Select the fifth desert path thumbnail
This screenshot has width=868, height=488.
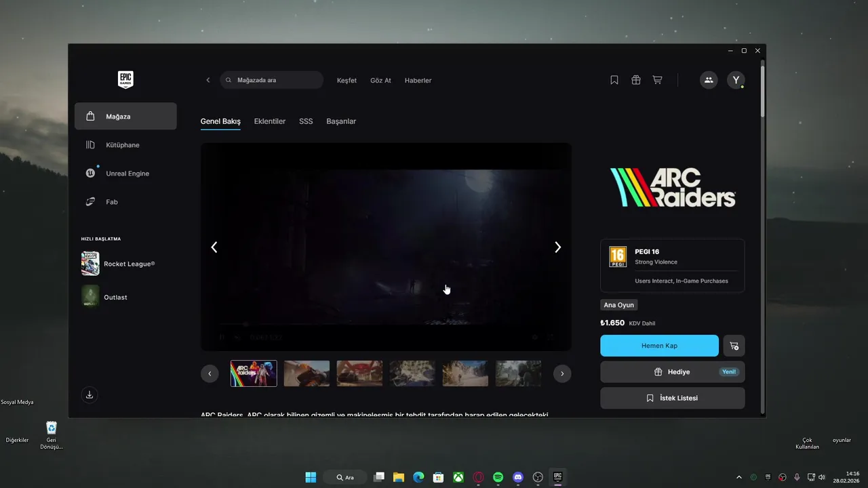click(465, 373)
